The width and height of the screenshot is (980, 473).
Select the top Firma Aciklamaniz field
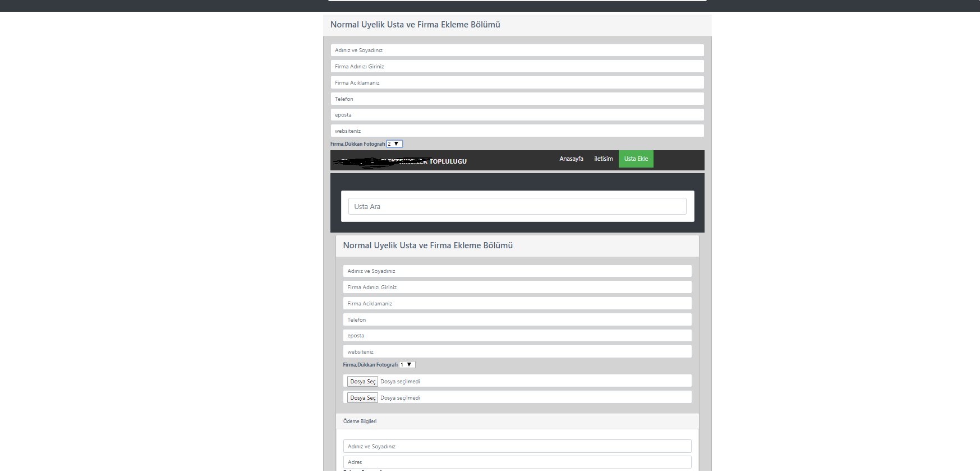tap(517, 83)
